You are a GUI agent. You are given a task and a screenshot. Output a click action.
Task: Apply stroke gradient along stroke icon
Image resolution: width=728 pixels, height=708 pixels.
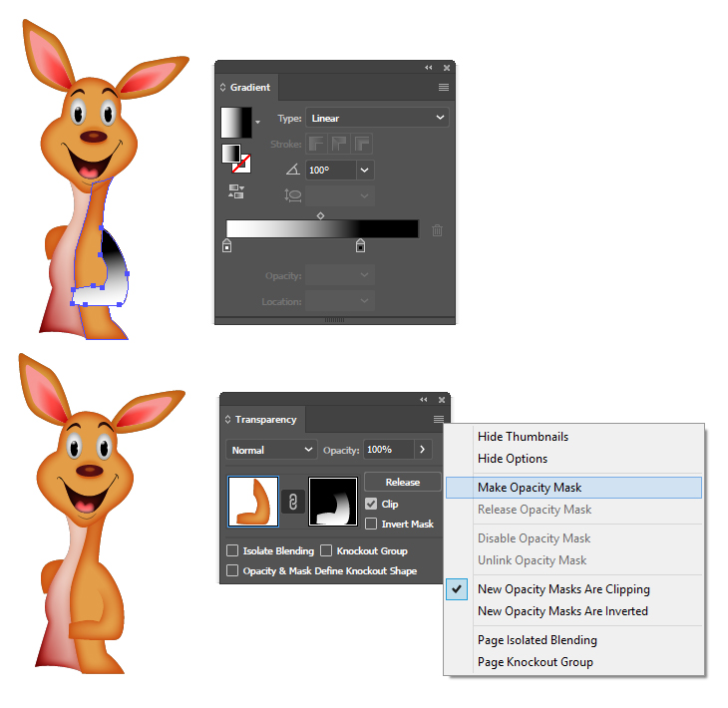[339, 144]
